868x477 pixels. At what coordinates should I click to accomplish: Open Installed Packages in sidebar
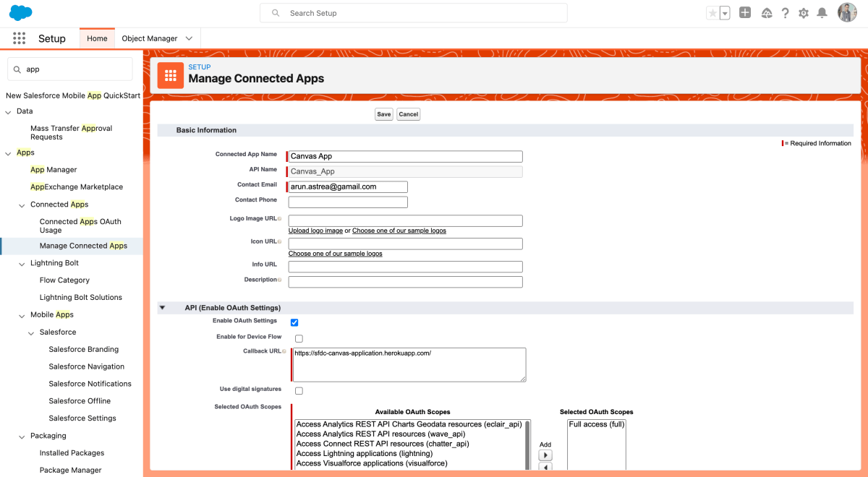click(72, 453)
